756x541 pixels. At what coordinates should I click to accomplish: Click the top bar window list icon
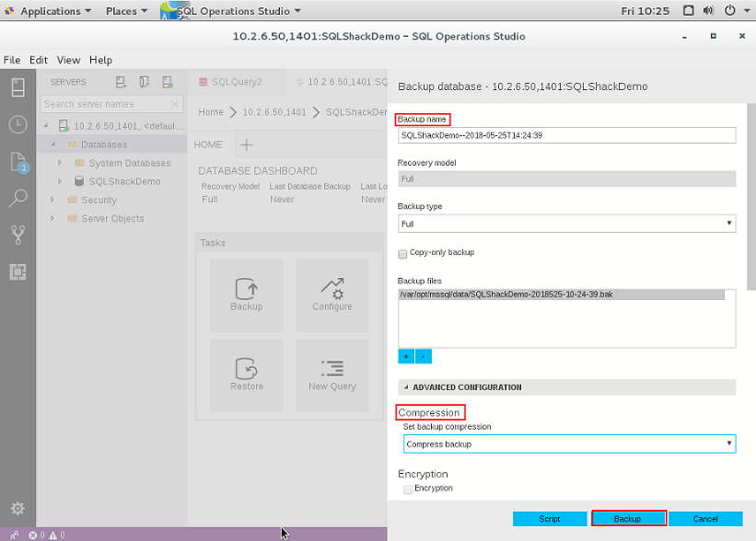pos(689,11)
